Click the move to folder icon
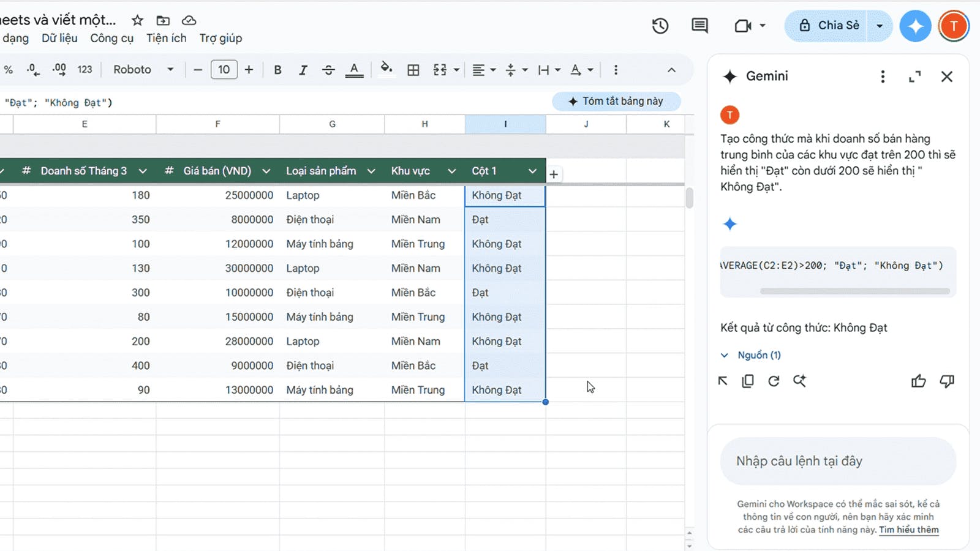Image resolution: width=980 pixels, height=551 pixels. [x=163, y=20]
